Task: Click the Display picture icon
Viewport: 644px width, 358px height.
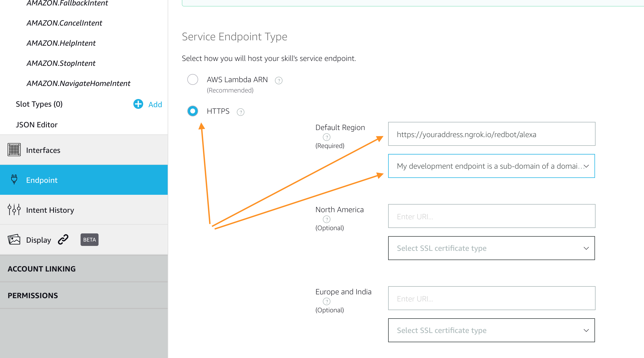Action: click(14, 240)
